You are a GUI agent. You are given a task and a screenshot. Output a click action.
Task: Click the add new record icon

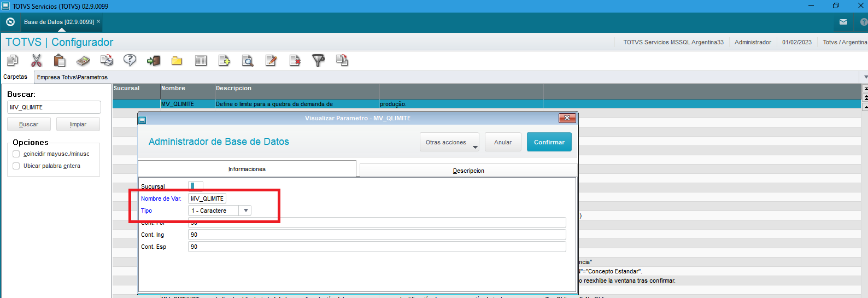click(x=224, y=60)
